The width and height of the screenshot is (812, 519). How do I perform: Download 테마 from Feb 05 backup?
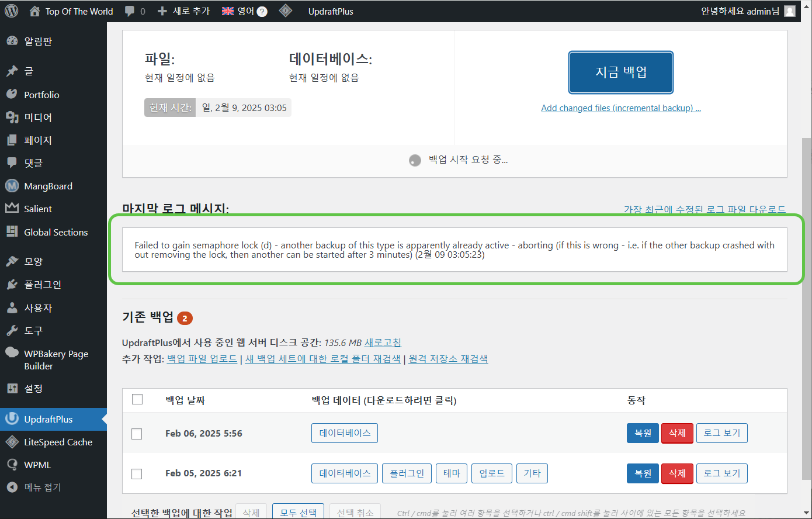coord(452,473)
